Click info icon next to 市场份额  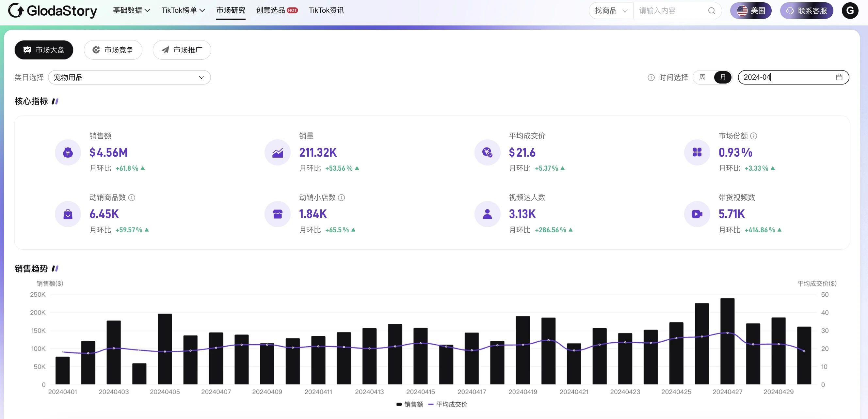[754, 136]
